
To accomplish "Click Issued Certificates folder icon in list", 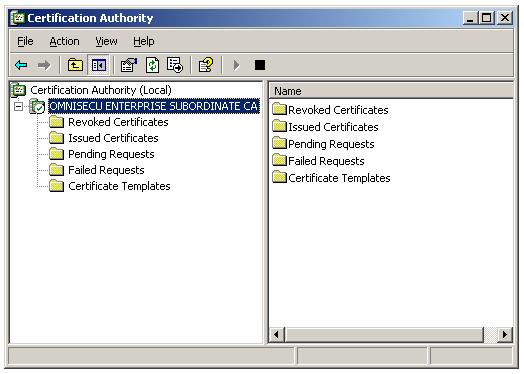I will coord(279,126).
